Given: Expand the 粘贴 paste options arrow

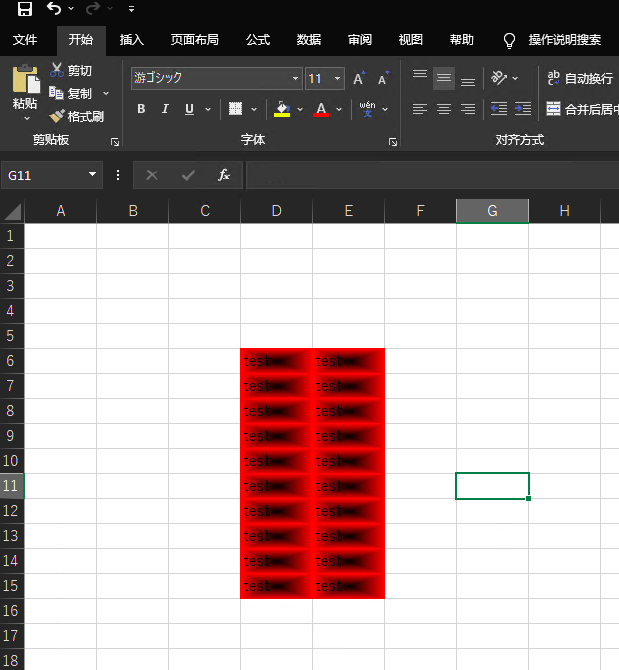Looking at the screenshot, I should pyautogui.click(x=26, y=118).
